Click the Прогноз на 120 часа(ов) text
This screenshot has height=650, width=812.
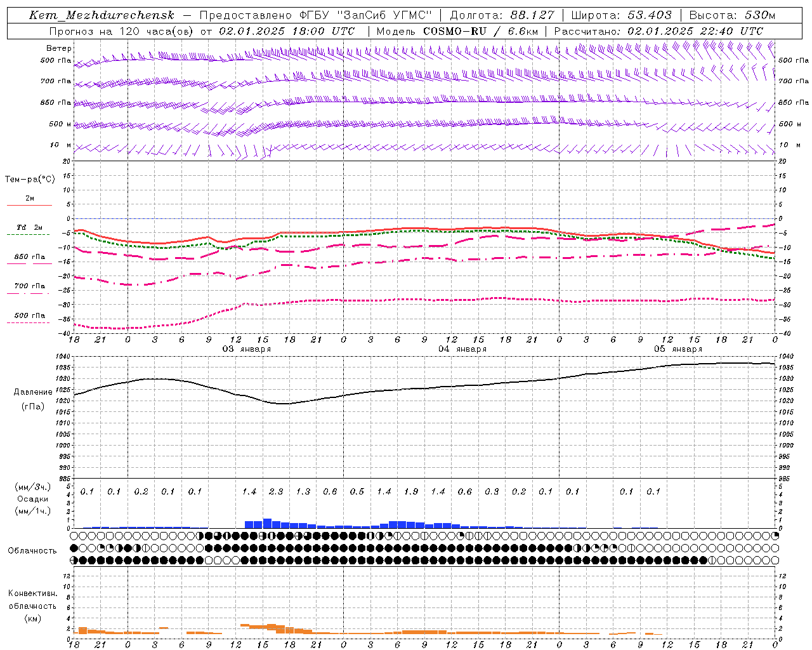point(121,31)
